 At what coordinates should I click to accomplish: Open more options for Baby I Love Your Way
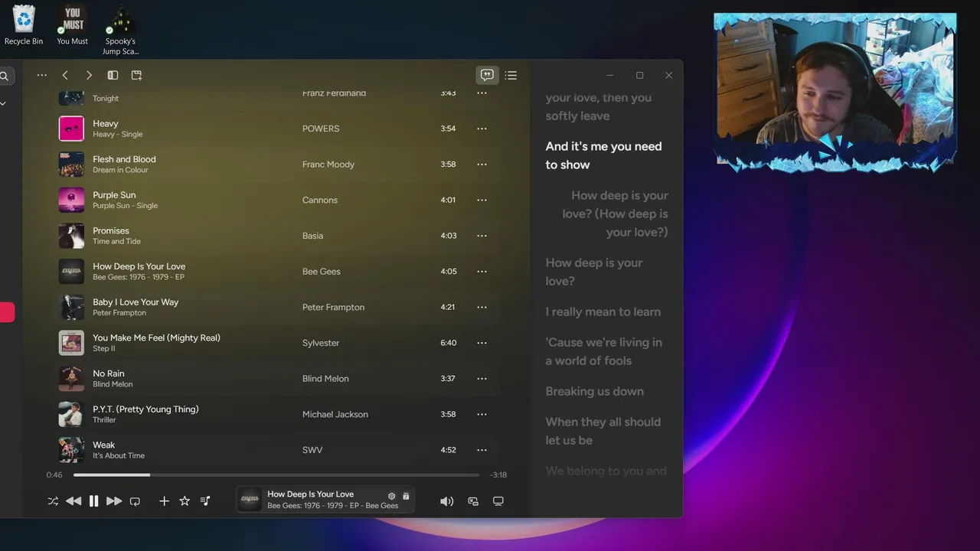tap(482, 307)
